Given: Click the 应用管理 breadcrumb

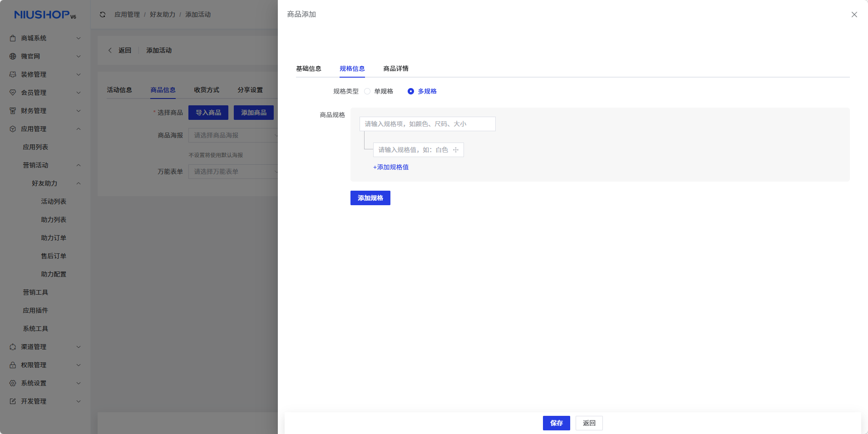Looking at the screenshot, I should (x=127, y=15).
